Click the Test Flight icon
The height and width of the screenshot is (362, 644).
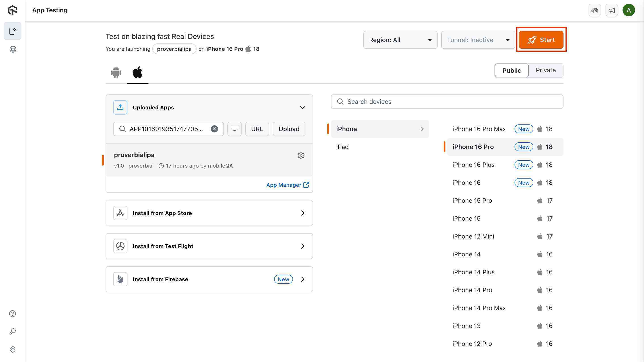[120, 246]
